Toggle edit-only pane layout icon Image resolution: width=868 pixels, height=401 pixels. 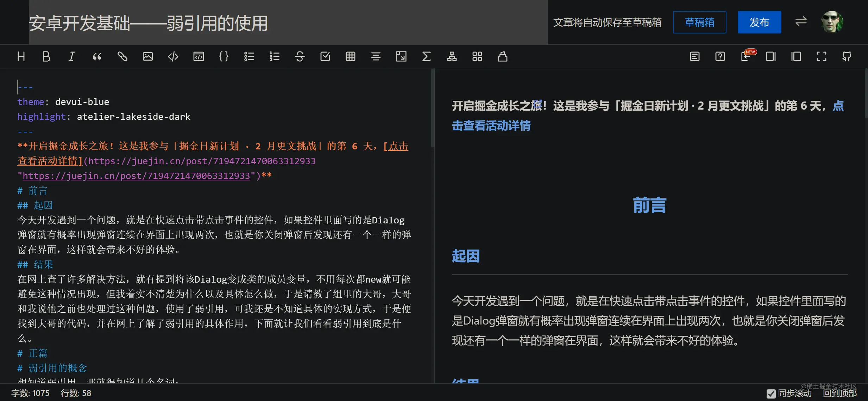coord(770,56)
